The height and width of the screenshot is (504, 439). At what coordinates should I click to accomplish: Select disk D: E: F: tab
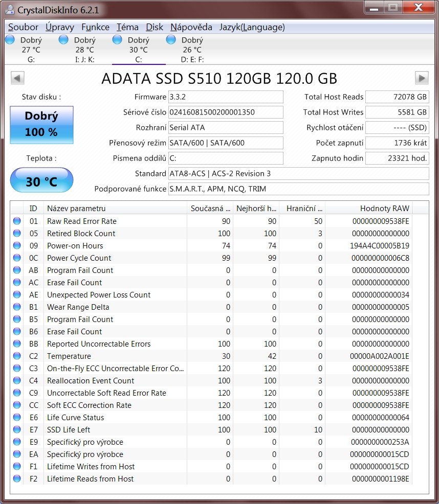[x=192, y=50]
